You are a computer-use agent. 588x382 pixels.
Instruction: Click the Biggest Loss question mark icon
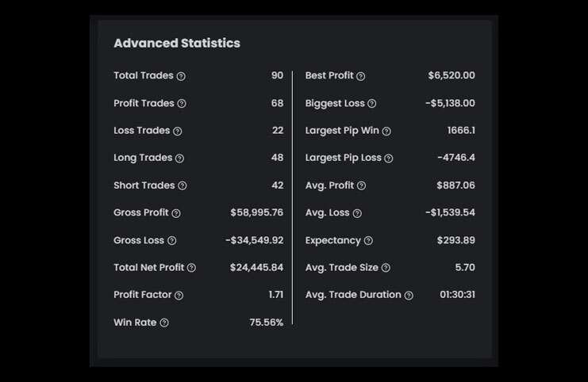(x=372, y=104)
